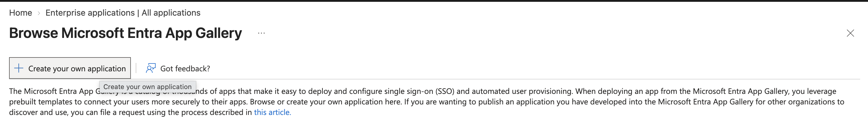This screenshot has width=868, height=130.
Task: Select the Create your own application button label
Action: click(77, 69)
